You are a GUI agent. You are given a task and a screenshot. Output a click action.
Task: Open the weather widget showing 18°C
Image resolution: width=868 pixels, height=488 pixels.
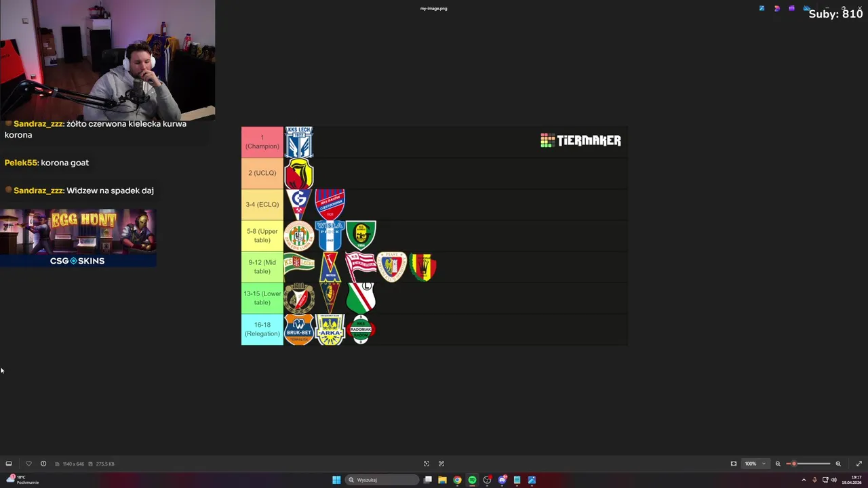[22, 479]
